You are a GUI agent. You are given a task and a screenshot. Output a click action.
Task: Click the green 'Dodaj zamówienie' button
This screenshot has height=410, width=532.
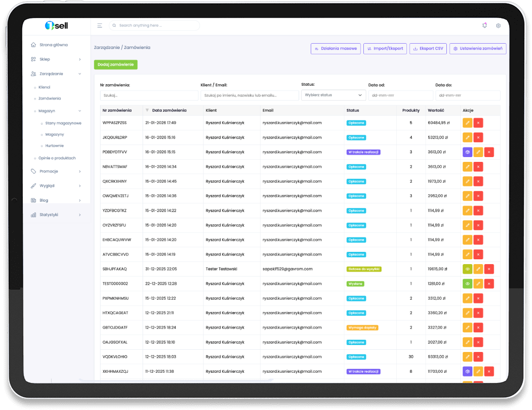pyautogui.click(x=115, y=64)
